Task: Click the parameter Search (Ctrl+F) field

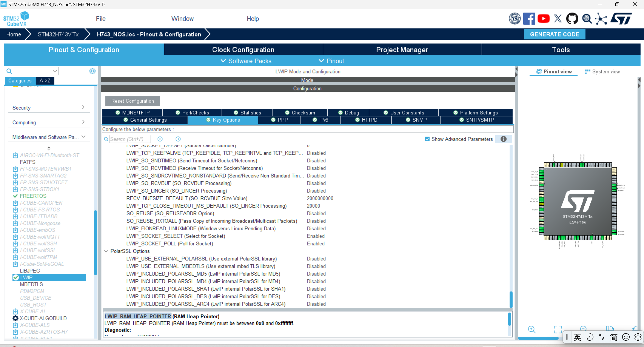Action: (x=130, y=139)
